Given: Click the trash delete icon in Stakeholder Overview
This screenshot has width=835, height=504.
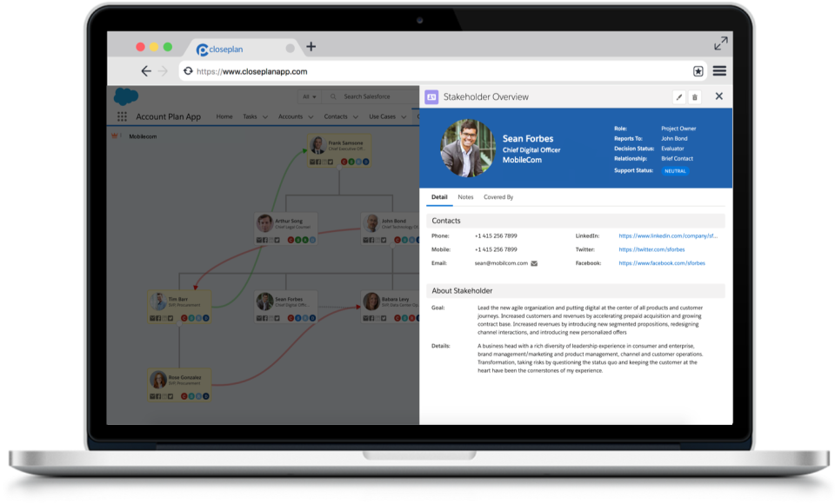Looking at the screenshot, I should [x=694, y=96].
